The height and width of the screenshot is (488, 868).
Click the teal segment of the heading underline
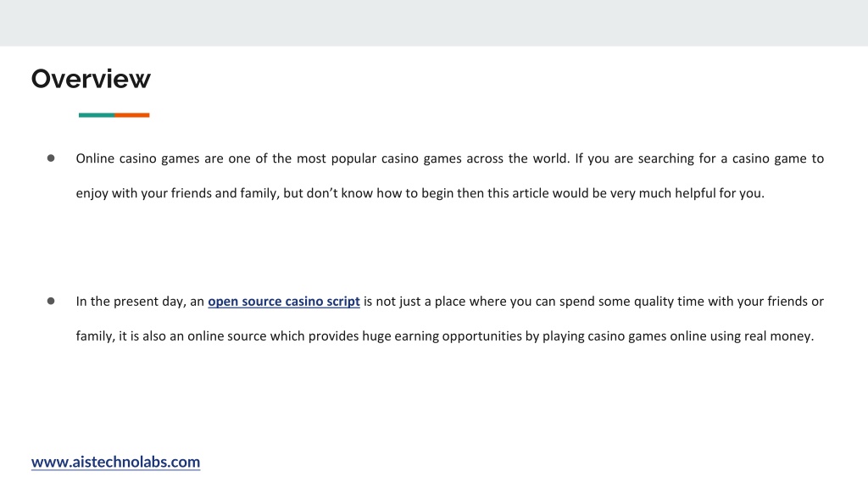click(97, 115)
